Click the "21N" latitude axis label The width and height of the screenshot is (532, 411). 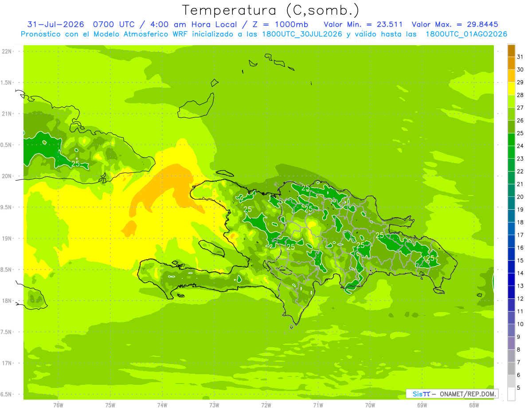(7, 114)
